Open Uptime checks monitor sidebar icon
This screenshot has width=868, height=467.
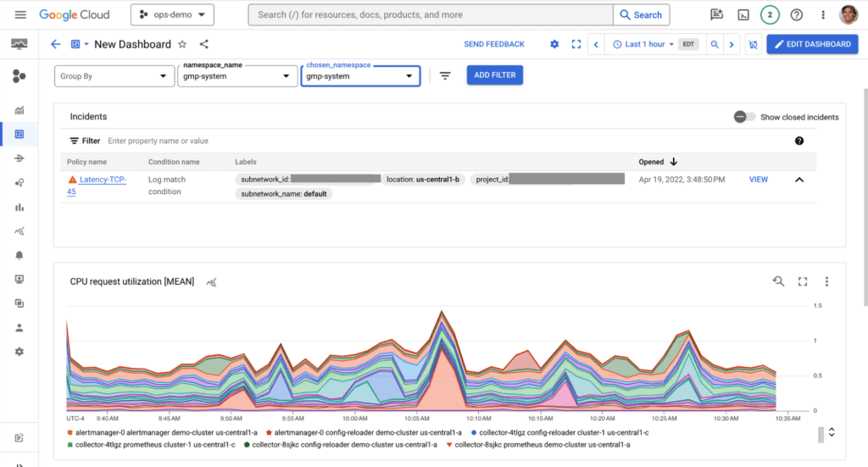[19, 280]
